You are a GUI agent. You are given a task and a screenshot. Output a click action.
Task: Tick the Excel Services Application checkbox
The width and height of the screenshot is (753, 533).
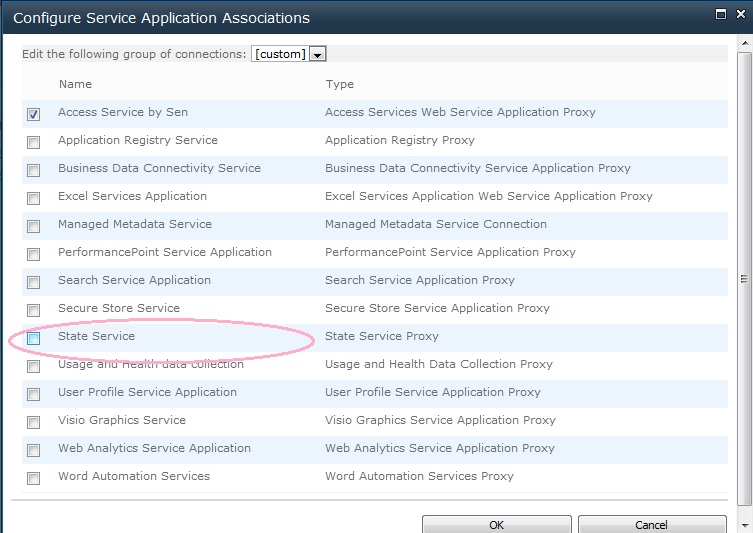pyautogui.click(x=34, y=198)
